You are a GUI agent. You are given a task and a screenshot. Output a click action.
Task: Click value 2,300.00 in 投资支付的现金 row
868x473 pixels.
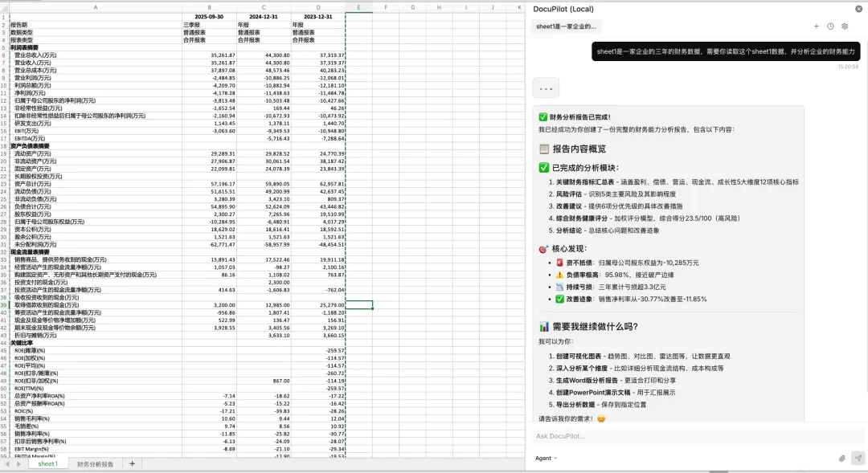[263, 282]
